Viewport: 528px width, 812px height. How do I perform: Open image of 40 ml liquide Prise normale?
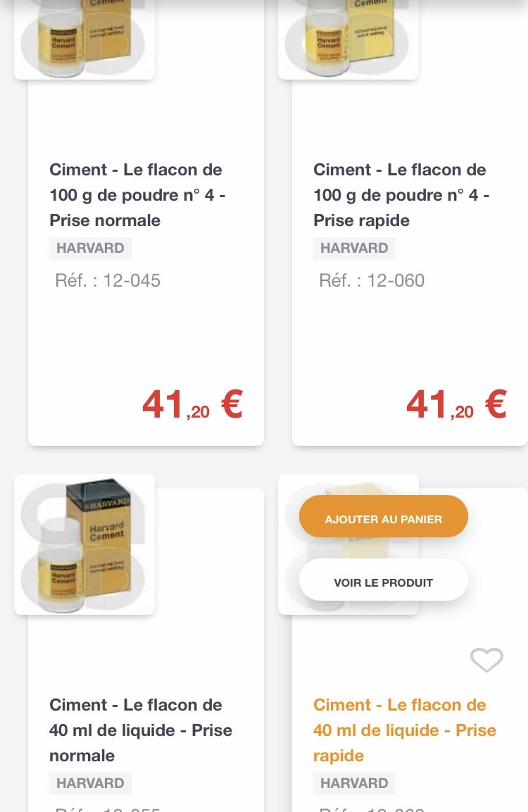click(x=84, y=544)
